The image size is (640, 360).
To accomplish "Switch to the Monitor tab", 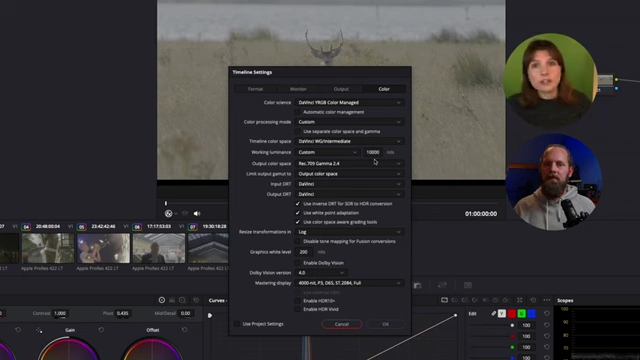I will coord(298,89).
